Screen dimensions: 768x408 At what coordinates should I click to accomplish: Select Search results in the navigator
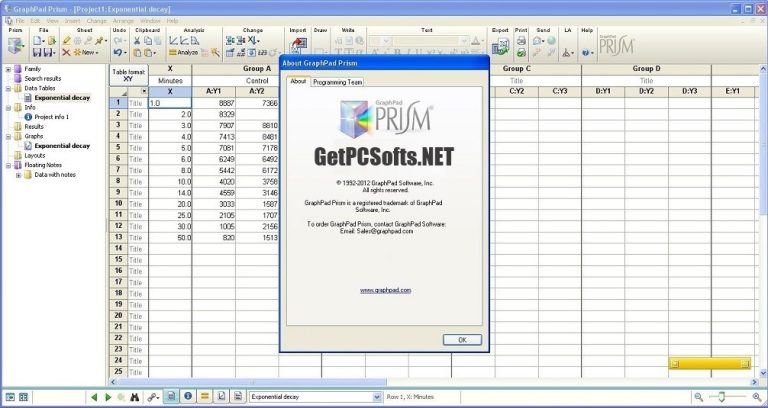pos(43,78)
